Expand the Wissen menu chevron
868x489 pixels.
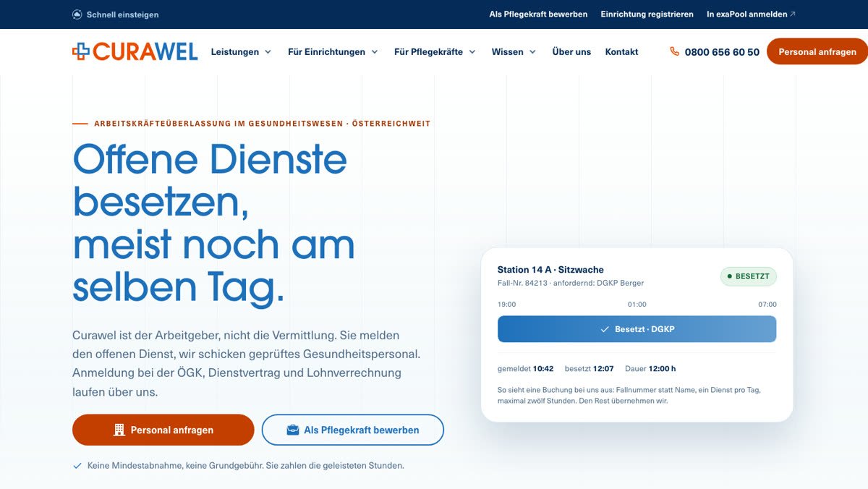(532, 52)
